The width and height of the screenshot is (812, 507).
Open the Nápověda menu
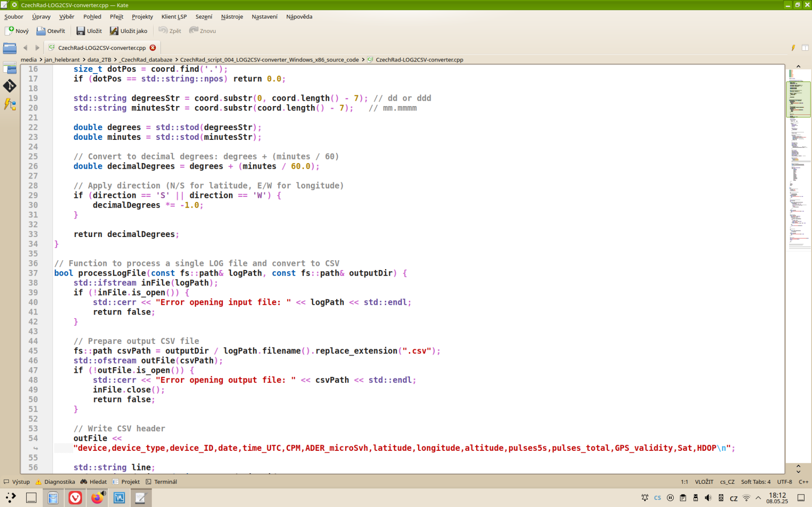click(299, 16)
